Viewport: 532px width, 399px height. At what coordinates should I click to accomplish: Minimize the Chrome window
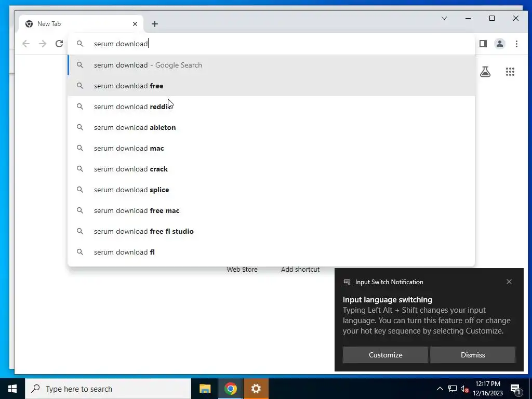468,18
